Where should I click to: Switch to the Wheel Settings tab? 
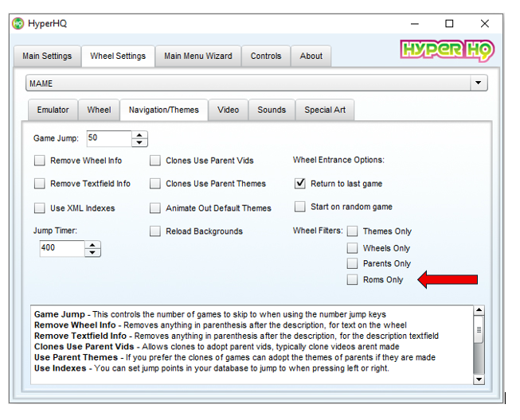pyautogui.click(x=118, y=56)
